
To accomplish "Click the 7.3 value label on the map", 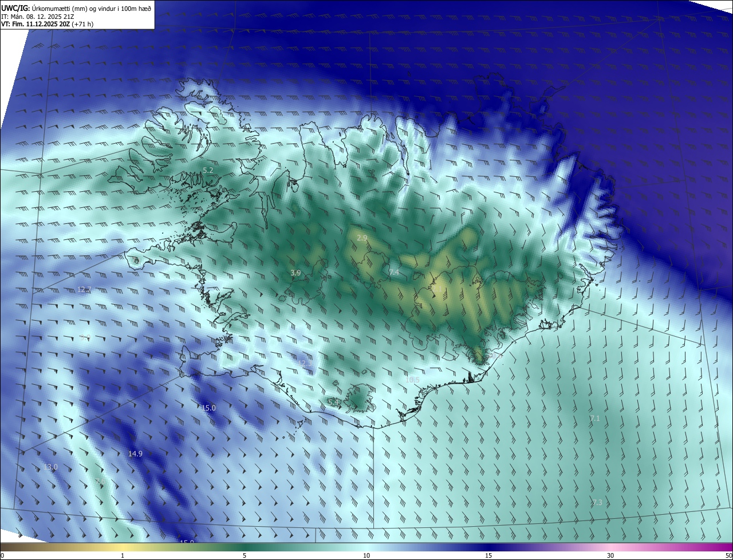I will (x=597, y=502).
